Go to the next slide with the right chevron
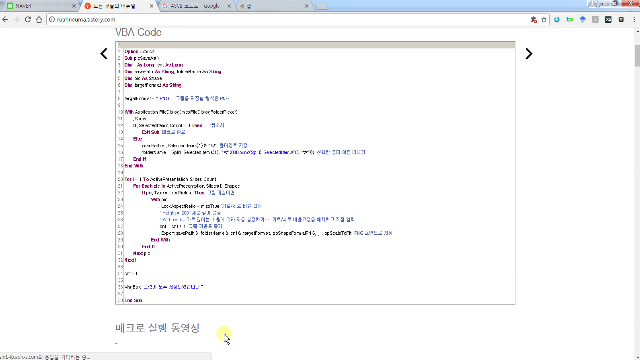Screen dimensions: 640x360 (529, 53)
